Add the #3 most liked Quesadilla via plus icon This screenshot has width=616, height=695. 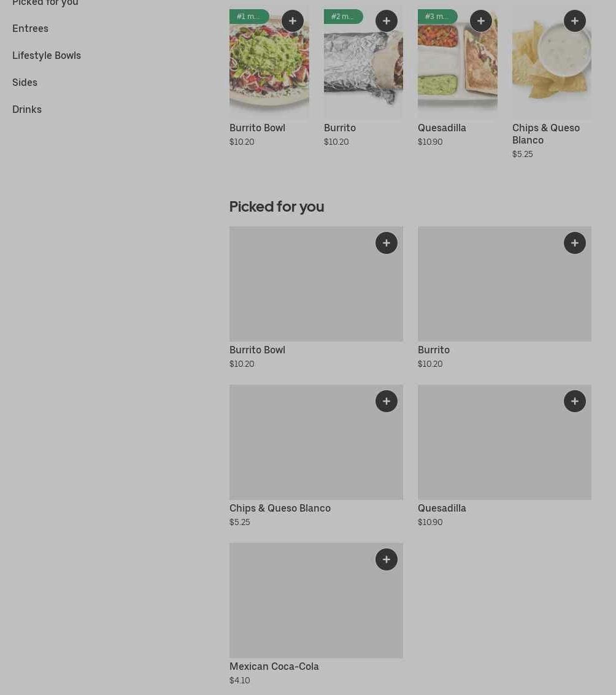pos(481,21)
